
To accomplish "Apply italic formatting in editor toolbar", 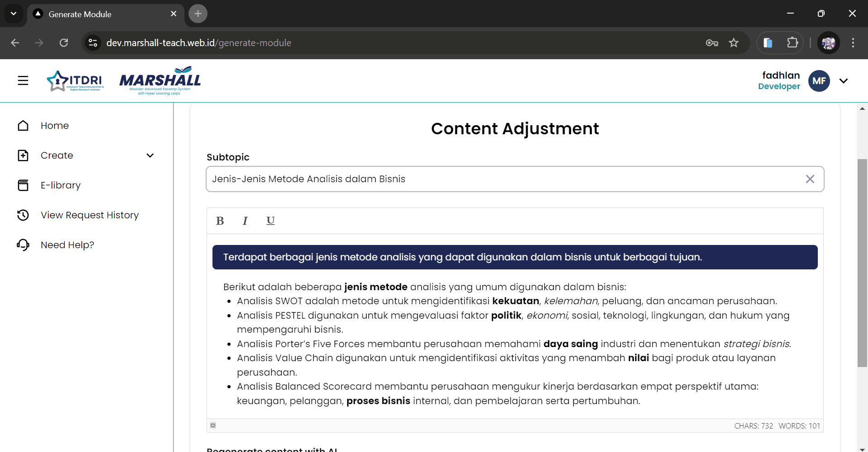I will click(245, 221).
